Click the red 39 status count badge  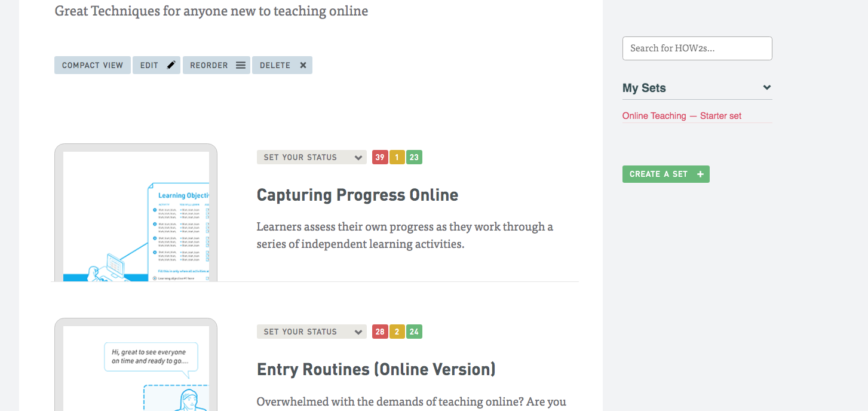(x=380, y=157)
